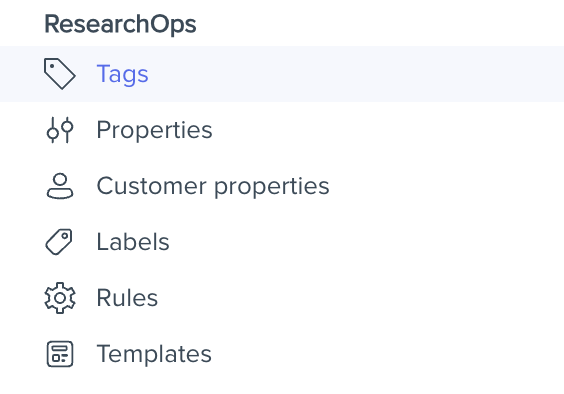This screenshot has height=394, width=564.
Task: Click the Templates layout icon
Action: tap(60, 354)
